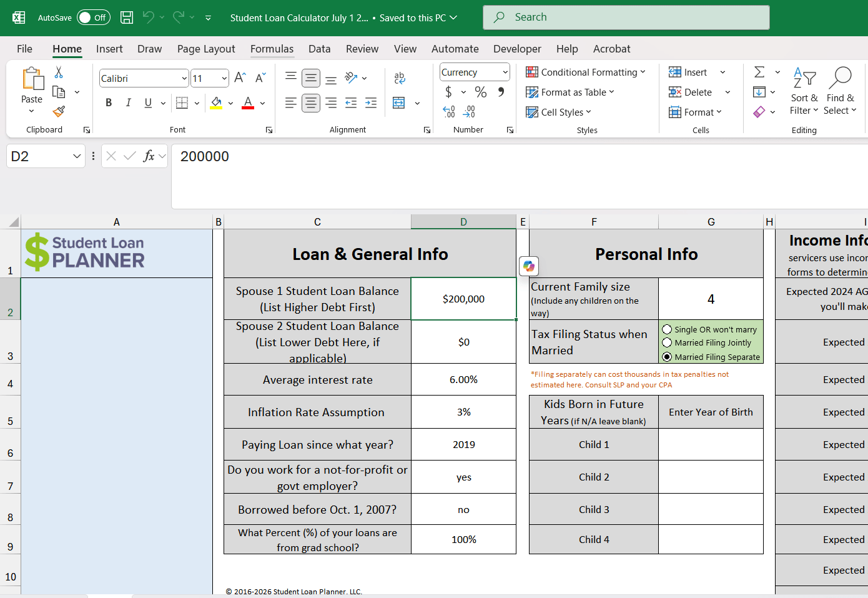Select the Average interest rate 6.00% cell
This screenshot has height=598, width=868.
click(x=463, y=380)
